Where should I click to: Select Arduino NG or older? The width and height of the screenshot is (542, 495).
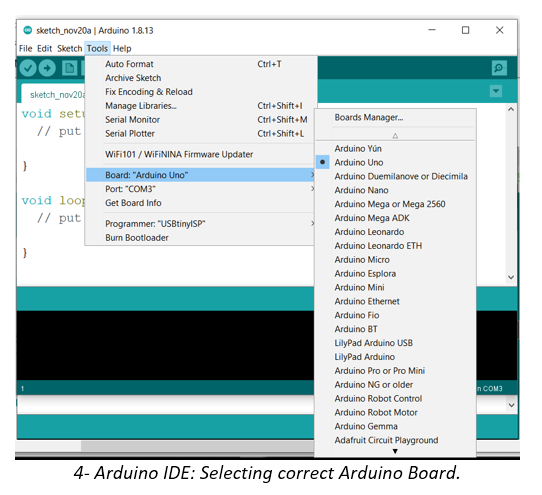tap(395, 384)
